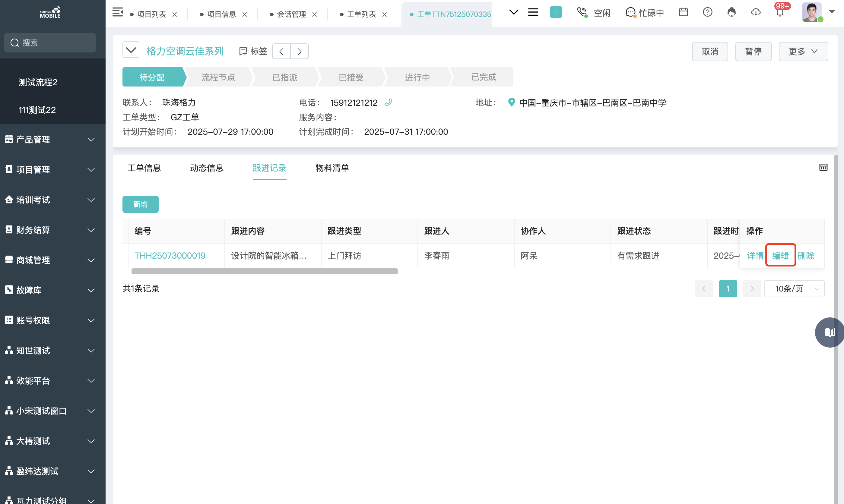Click the 暂停 button
844x504 pixels.
tap(753, 52)
